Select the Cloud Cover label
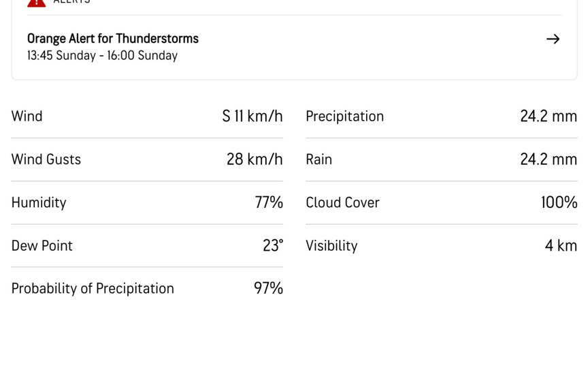This screenshot has width=588, height=368. click(343, 202)
